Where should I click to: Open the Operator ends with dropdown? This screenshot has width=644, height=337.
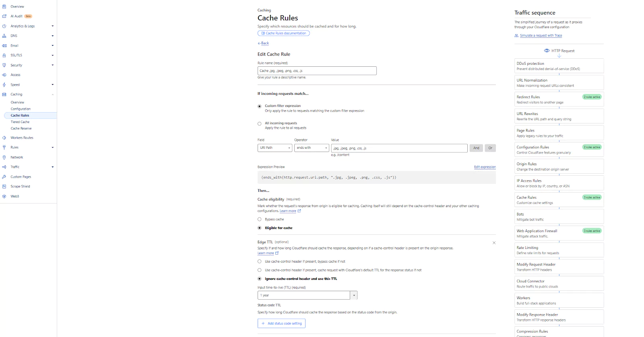(312, 148)
